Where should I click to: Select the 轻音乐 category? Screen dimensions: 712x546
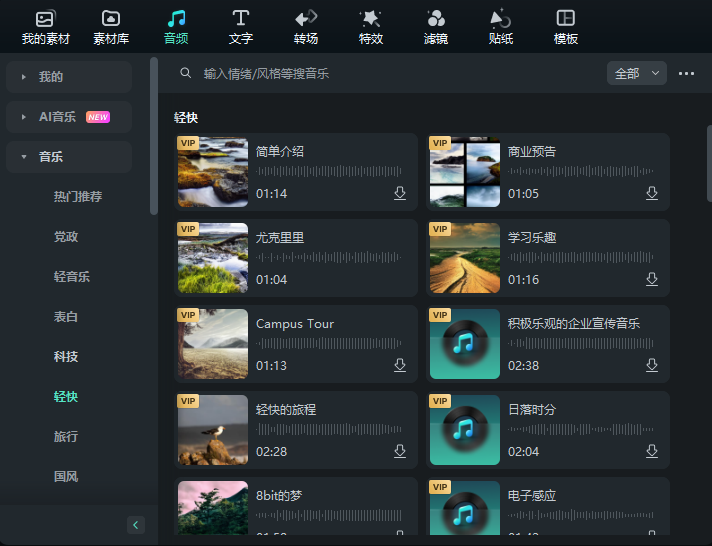(72, 277)
